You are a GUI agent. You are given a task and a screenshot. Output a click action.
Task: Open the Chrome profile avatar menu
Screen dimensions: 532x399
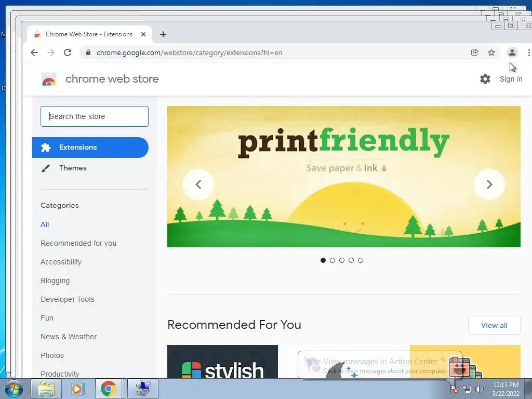[x=512, y=52]
